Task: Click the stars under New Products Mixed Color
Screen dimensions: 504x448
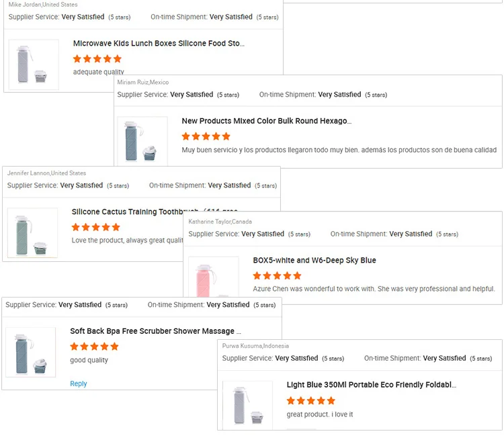Action: pos(206,136)
